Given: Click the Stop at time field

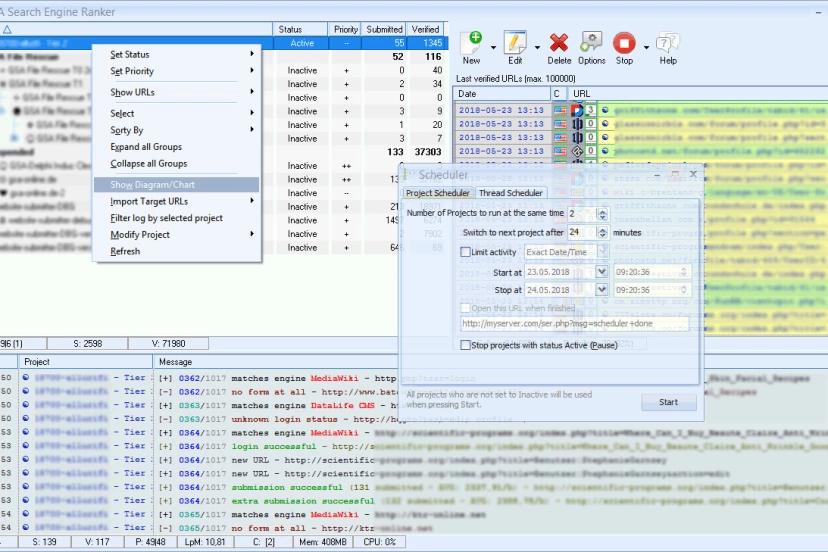Looking at the screenshot, I should coord(652,290).
